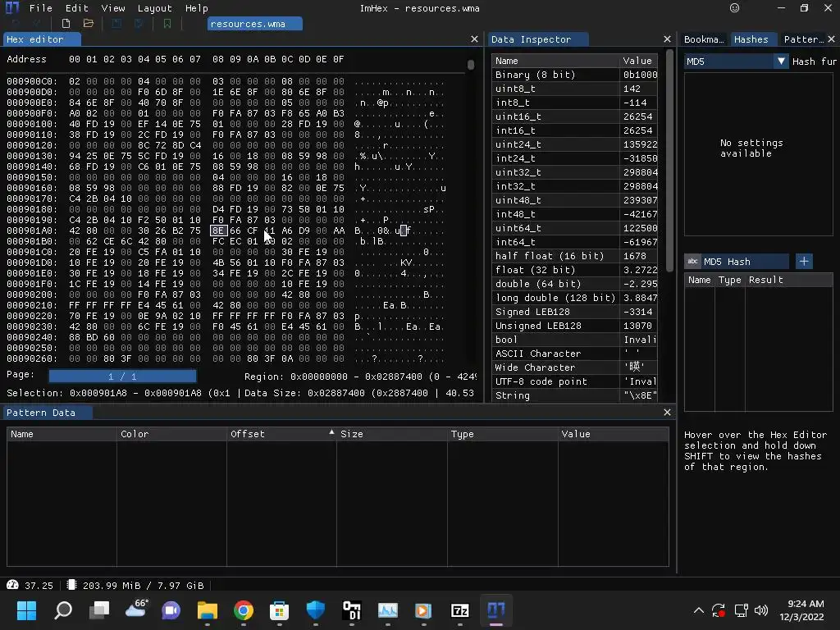This screenshot has height=630, width=840.
Task: Switch to the Hashes tab
Action: click(751, 39)
